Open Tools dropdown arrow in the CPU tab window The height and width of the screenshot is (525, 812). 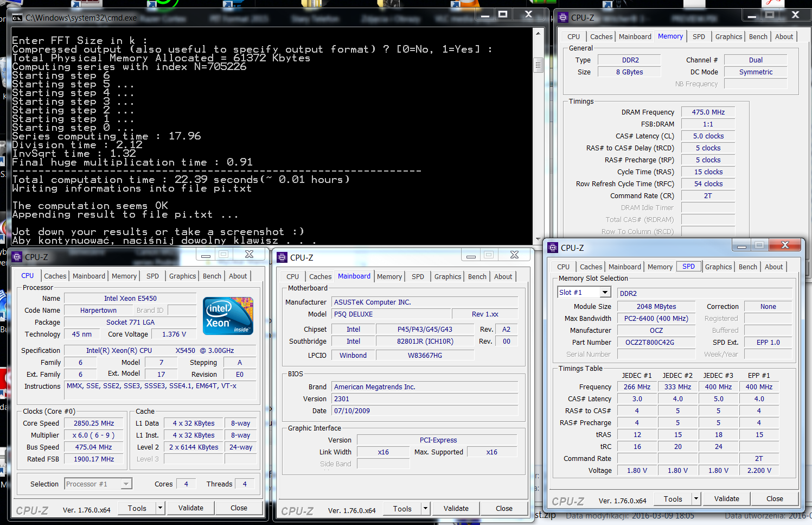160,508
